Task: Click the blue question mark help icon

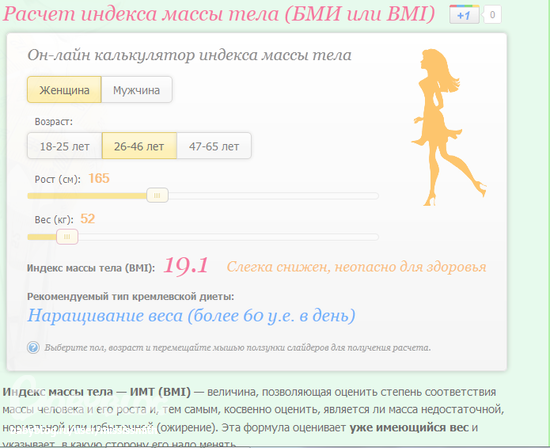Action: click(33, 348)
